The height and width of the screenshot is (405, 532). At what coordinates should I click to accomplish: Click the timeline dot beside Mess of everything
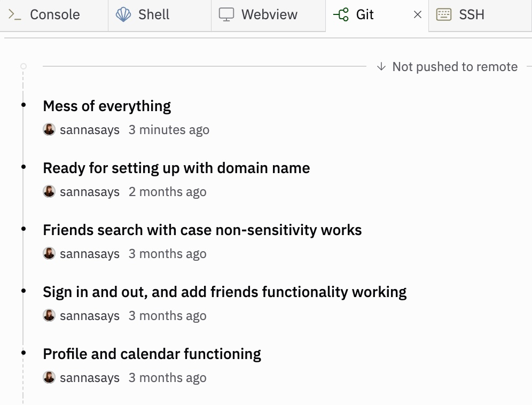23,105
